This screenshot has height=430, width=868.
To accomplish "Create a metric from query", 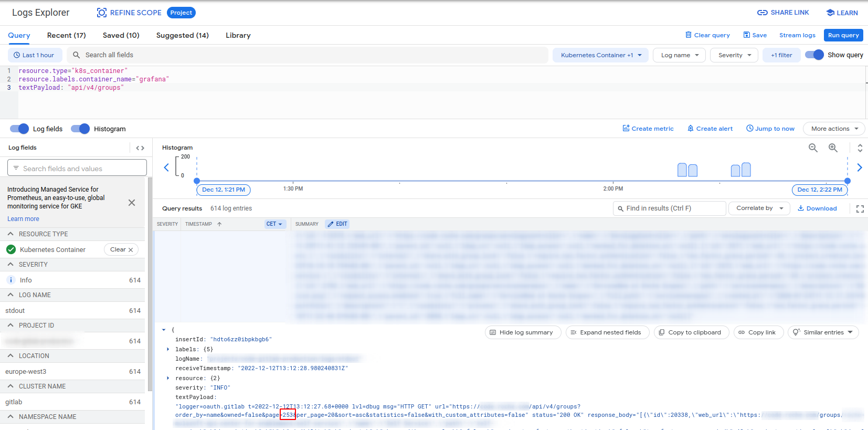I will [648, 129].
